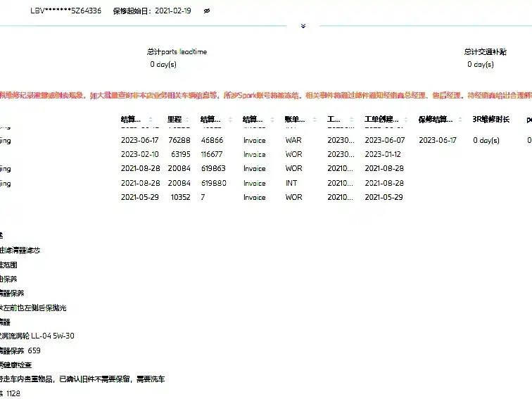Select the 0 day(s) value under 总计交通补贴
Image resolution: width=532 pixels, height=399 pixels.
click(x=481, y=64)
